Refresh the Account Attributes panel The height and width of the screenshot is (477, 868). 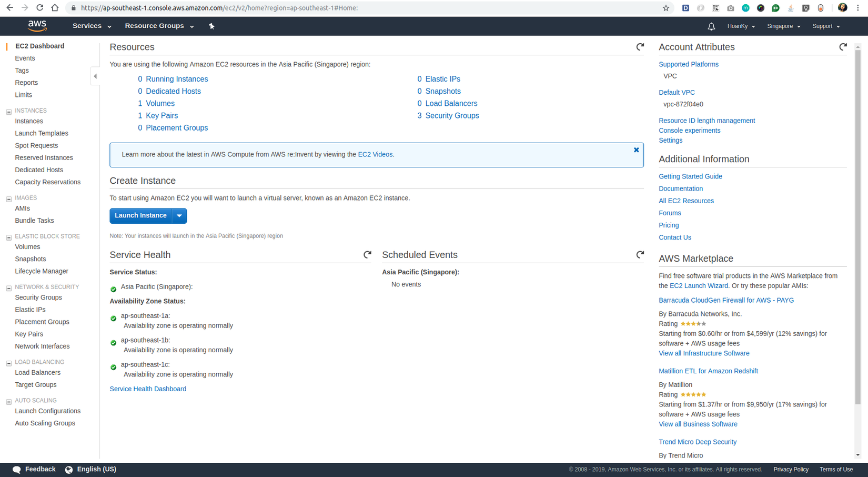tap(843, 47)
